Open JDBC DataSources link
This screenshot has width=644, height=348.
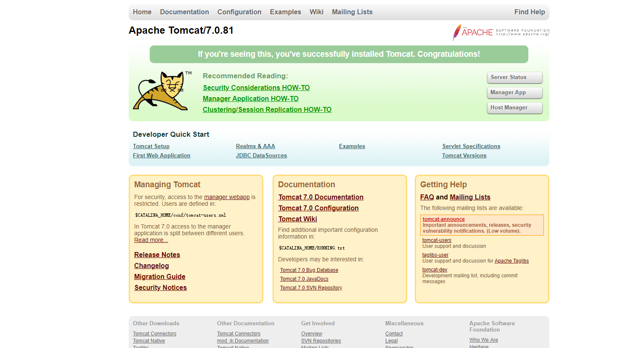tap(261, 155)
